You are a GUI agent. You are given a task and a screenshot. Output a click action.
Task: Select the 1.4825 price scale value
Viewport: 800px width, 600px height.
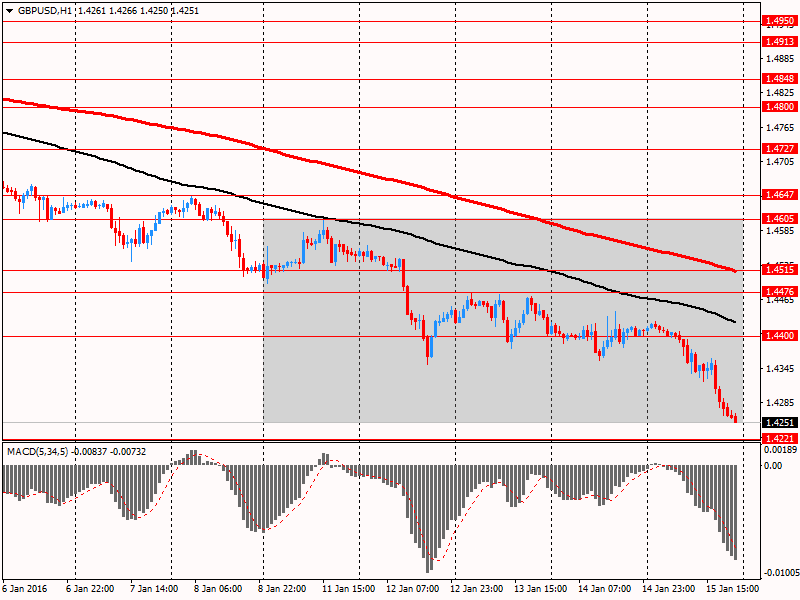tap(780, 93)
